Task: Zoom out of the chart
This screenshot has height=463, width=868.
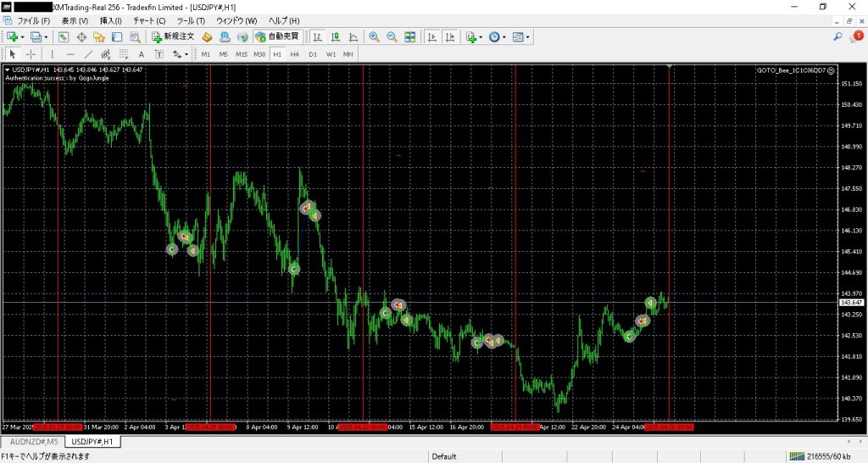Action: pyautogui.click(x=392, y=36)
